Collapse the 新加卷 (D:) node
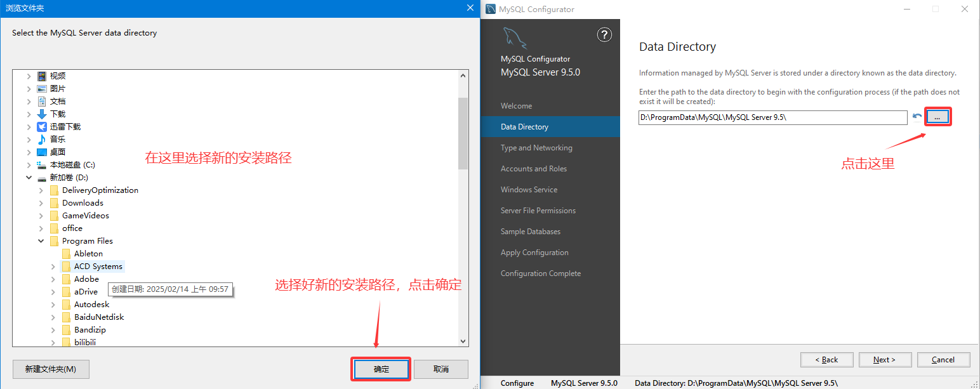Image resolution: width=980 pixels, height=389 pixels. [x=29, y=178]
